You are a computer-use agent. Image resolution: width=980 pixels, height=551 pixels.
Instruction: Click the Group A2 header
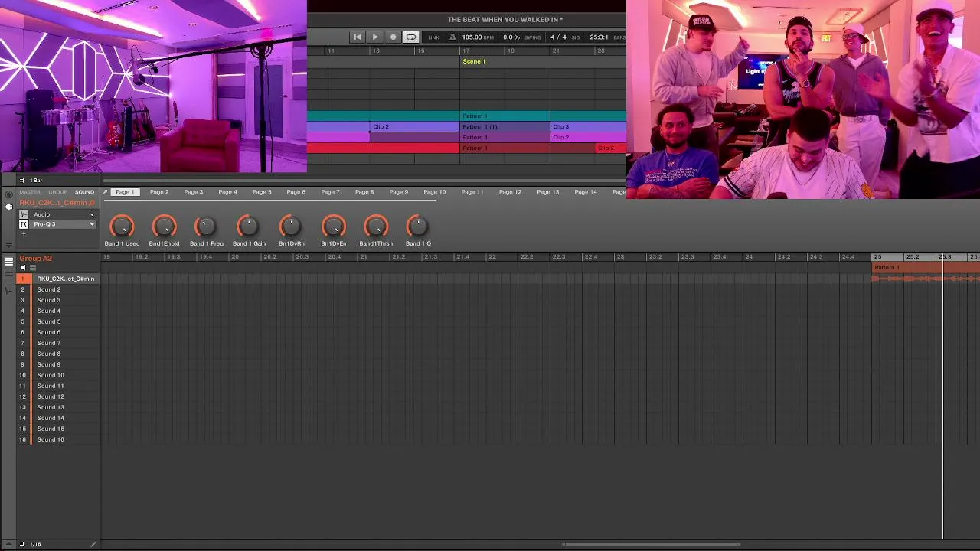click(35, 259)
